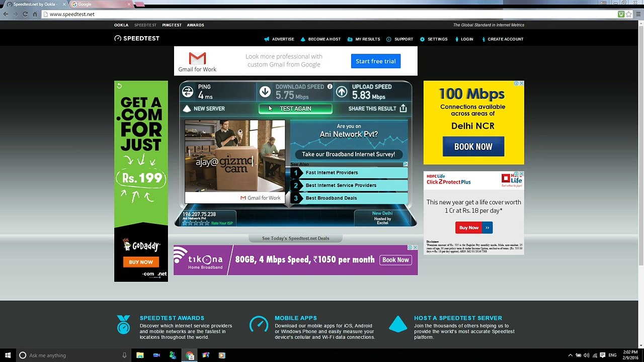Open Best Internet Service Providers link
This screenshot has height=362, width=644.
pyautogui.click(x=349, y=185)
